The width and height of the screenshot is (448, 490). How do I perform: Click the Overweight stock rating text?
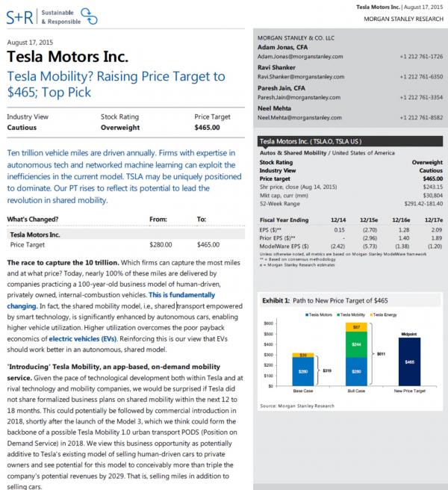click(120, 128)
